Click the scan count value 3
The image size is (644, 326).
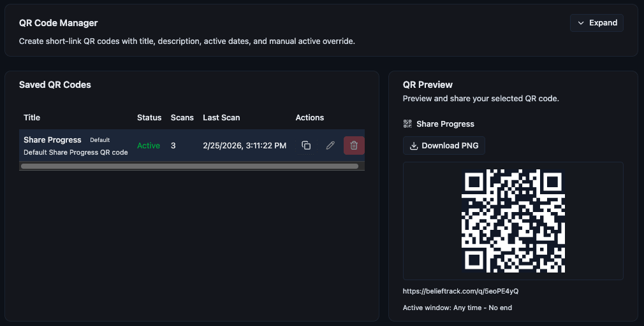coord(173,146)
